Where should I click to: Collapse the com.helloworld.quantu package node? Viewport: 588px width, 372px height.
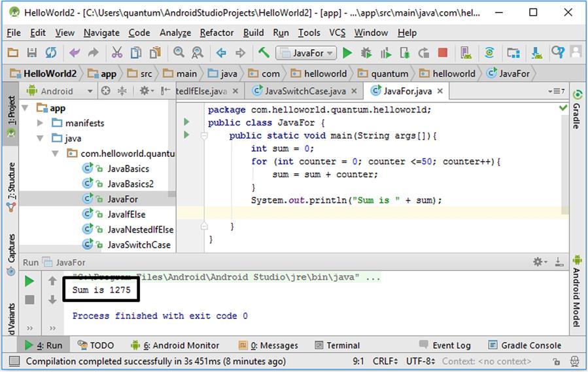[55, 154]
